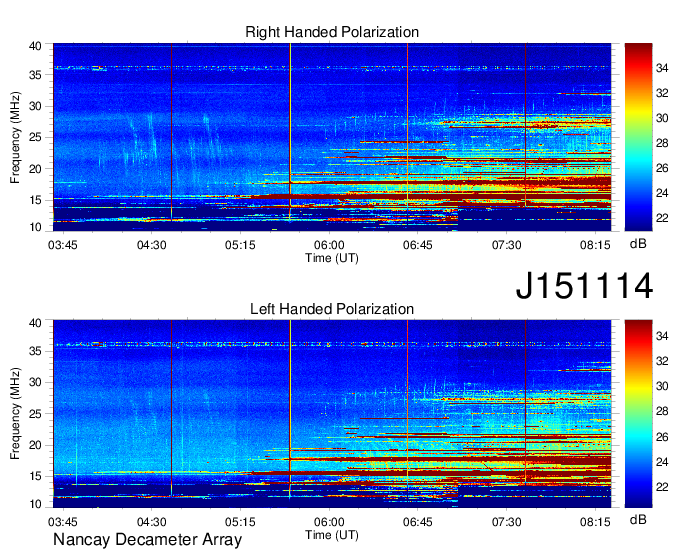Click 05:15 tick on Left Handed time axis

point(240,522)
